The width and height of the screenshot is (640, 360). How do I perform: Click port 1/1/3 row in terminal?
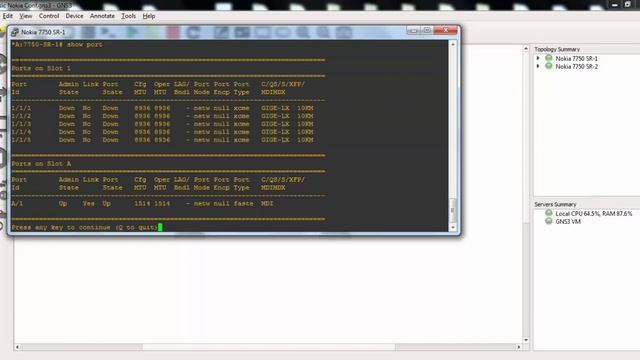(162, 124)
